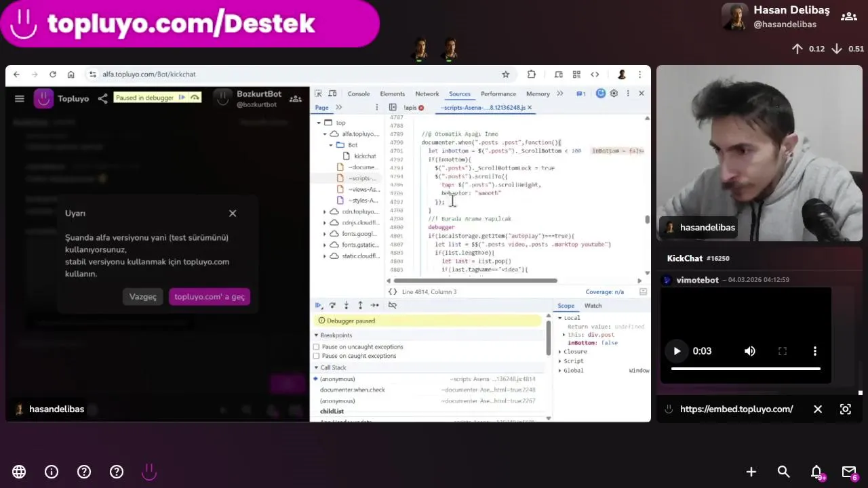Step over next function call
Screen dimensions: 868x488
(x=332, y=305)
